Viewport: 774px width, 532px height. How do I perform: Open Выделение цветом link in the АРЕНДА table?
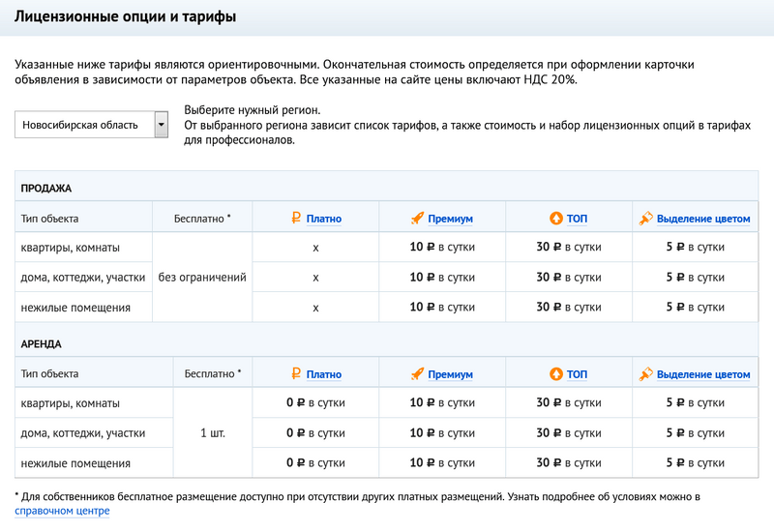[x=703, y=374]
